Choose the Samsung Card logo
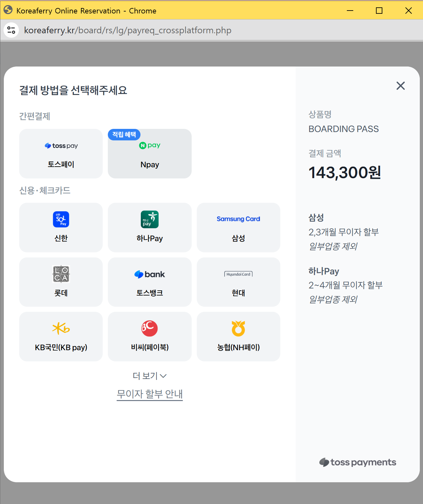This screenshot has height=504, width=423. pos(238,219)
